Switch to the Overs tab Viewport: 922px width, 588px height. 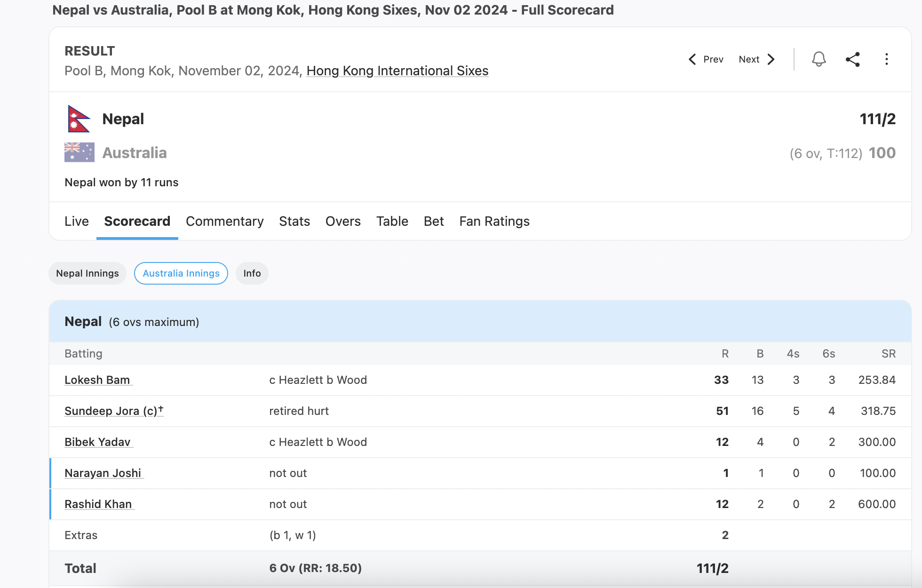coord(343,221)
